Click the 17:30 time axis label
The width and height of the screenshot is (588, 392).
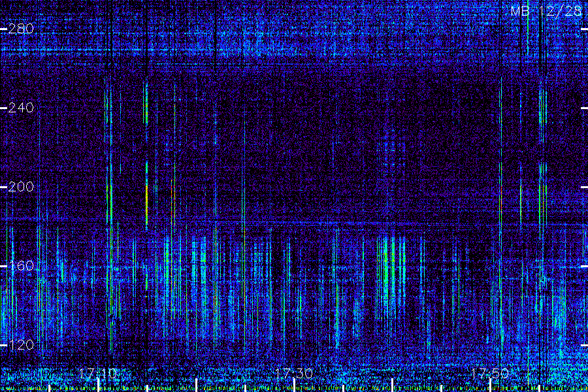click(x=293, y=373)
